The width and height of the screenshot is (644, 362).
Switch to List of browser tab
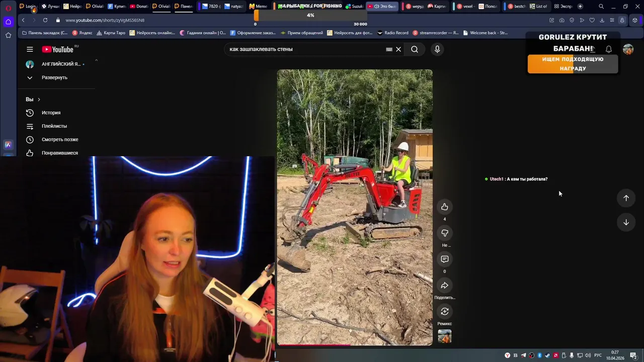coord(538,7)
